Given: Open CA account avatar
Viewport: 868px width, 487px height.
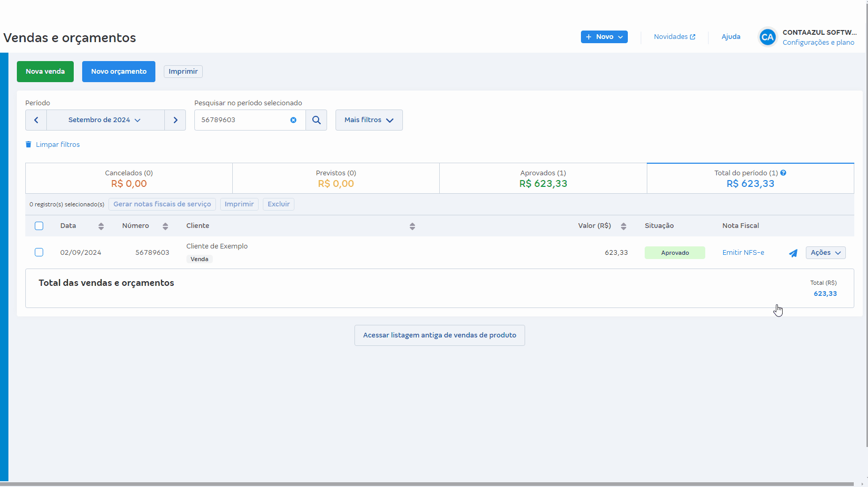Looking at the screenshot, I should (x=767, y=37).
